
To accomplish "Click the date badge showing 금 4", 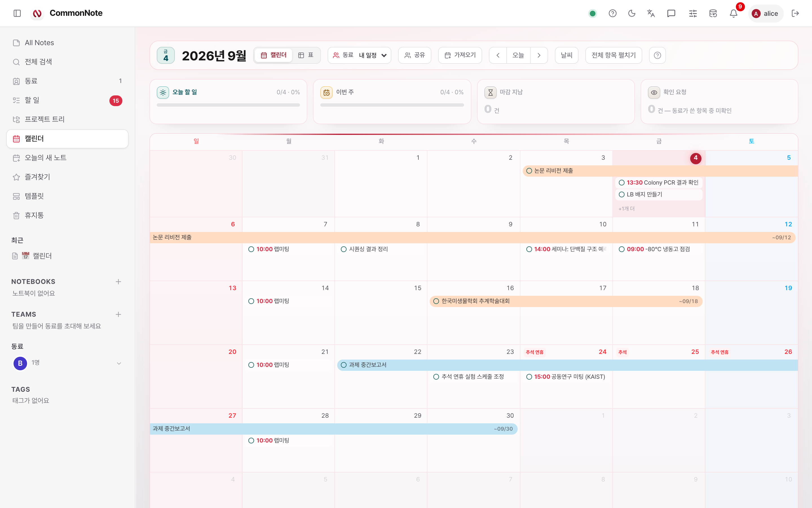I will [166, 55].
